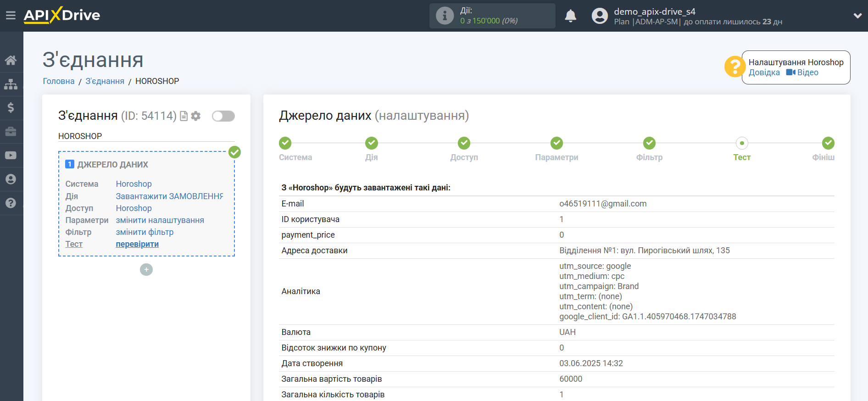Click the add block plus button

pos(146,270)
